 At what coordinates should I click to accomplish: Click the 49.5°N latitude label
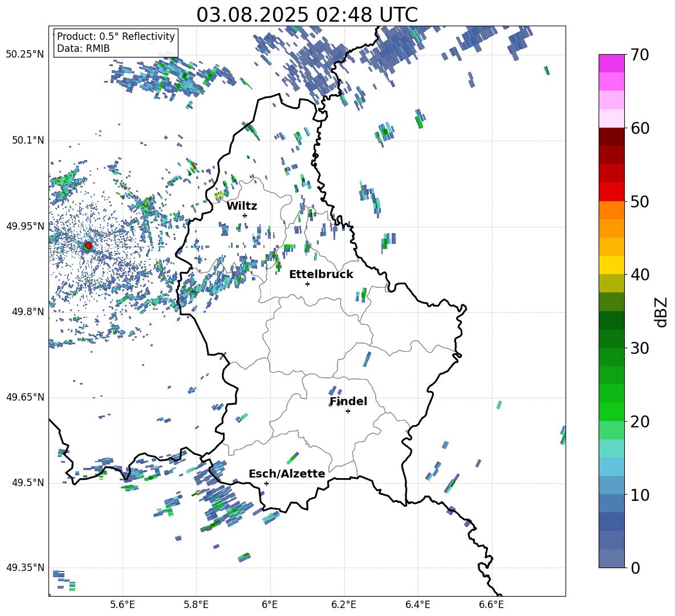point(28,483)
